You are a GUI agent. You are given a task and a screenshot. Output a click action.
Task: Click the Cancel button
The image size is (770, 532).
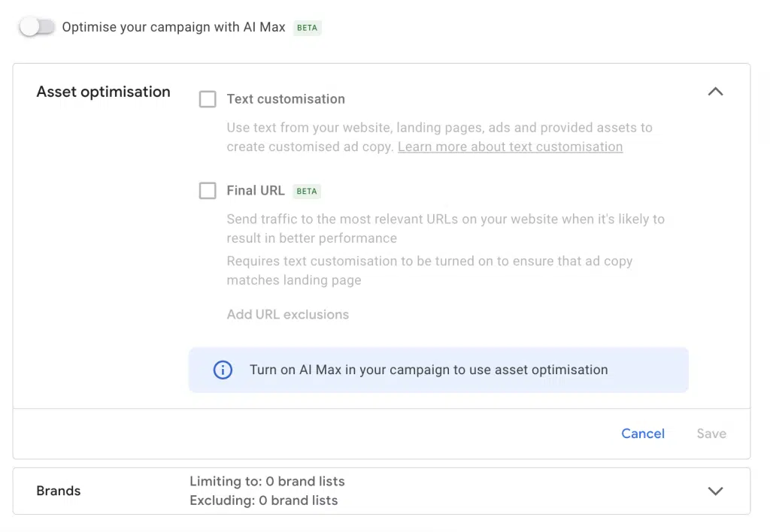pyautogui.click(x=643, y=434)
